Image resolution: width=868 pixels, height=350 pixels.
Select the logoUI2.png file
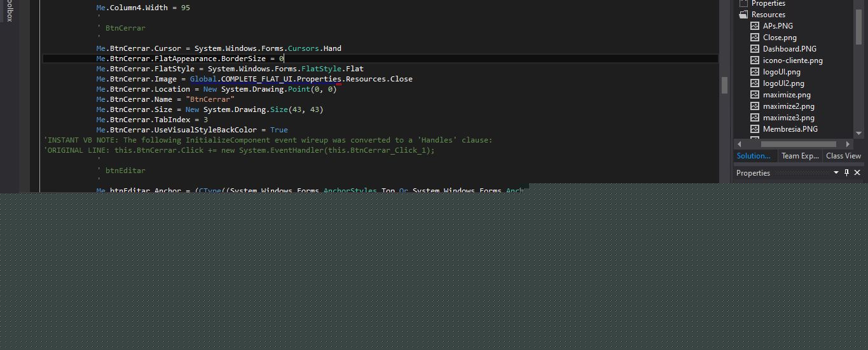783,83
